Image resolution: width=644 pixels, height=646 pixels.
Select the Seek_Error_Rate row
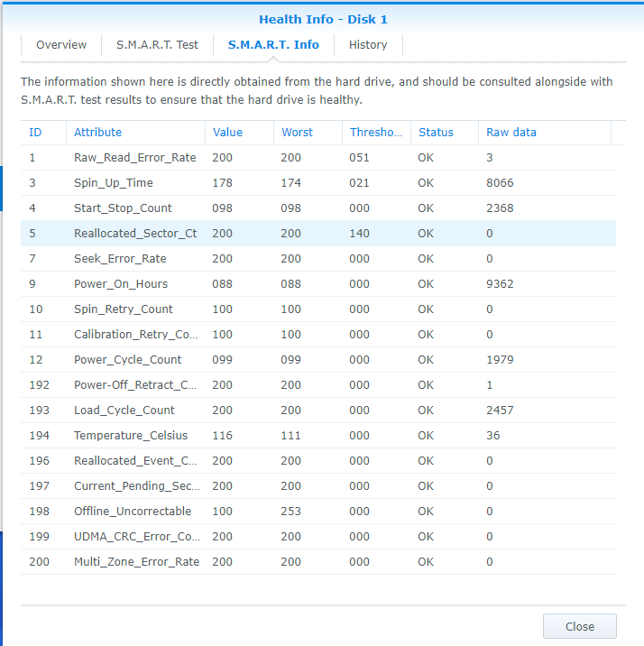(318, 258)
